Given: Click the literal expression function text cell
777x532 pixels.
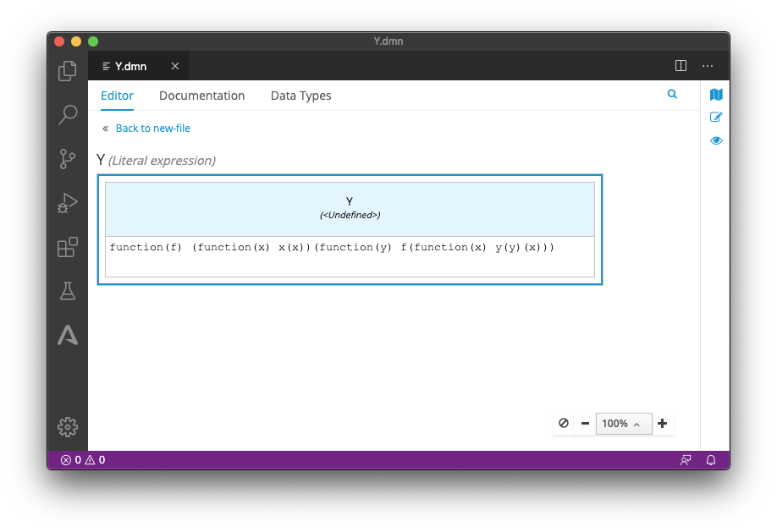Looking at the screenshot, I should 350,256.
